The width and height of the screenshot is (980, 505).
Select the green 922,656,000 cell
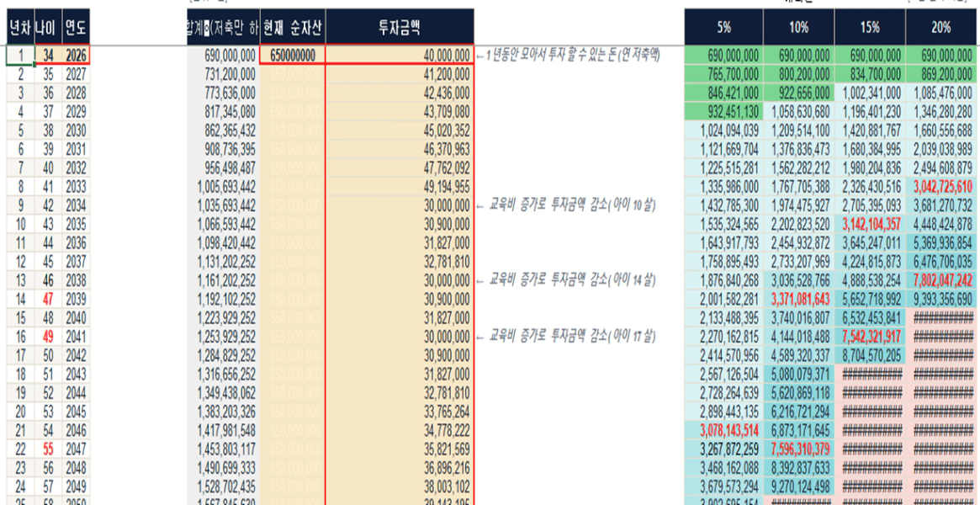[799, 93]
